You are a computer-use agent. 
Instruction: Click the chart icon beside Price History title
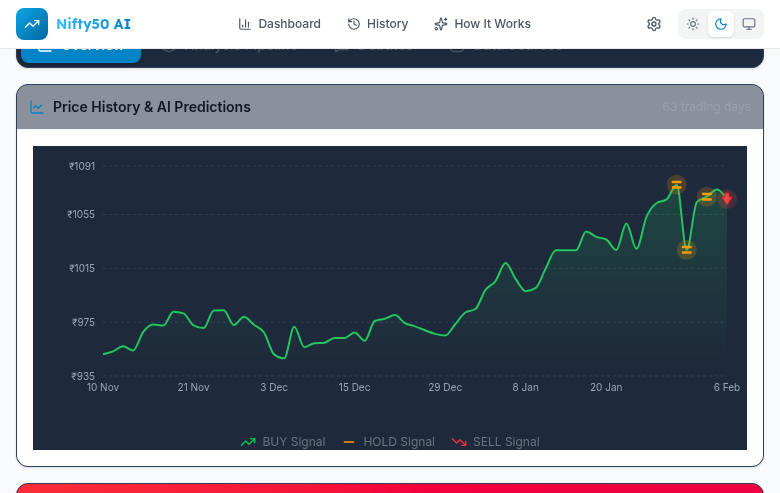coord(37,107)
